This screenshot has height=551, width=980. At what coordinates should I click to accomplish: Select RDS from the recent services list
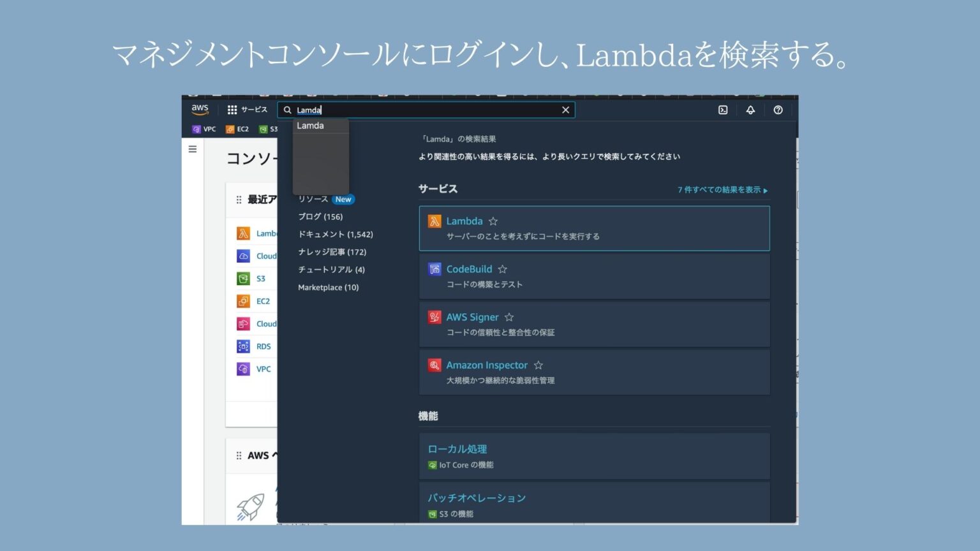pos(263,346)
